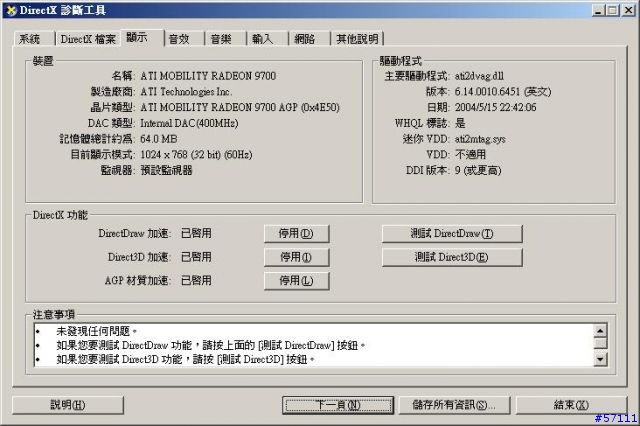Click the DirectX title bar icon
The height and width of the screenshot is (426, 640).
[10, 10]
